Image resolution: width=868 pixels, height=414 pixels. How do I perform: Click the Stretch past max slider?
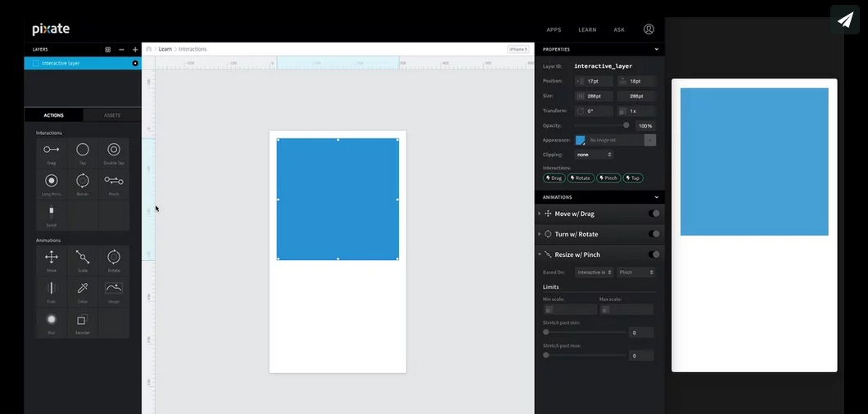click(x=585, y=355)
